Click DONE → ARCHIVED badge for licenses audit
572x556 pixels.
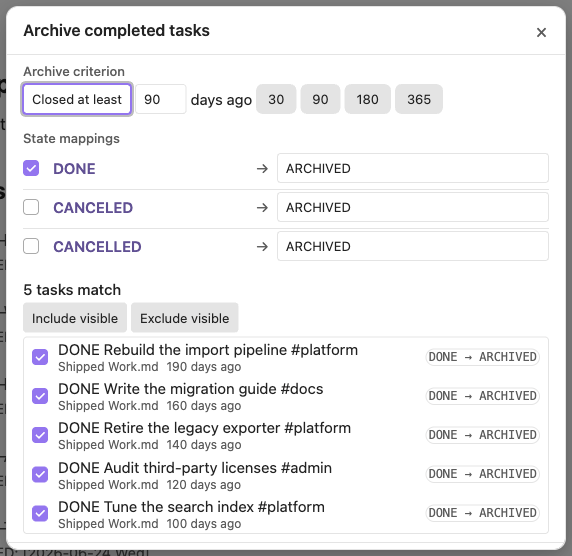click(482, 474)
